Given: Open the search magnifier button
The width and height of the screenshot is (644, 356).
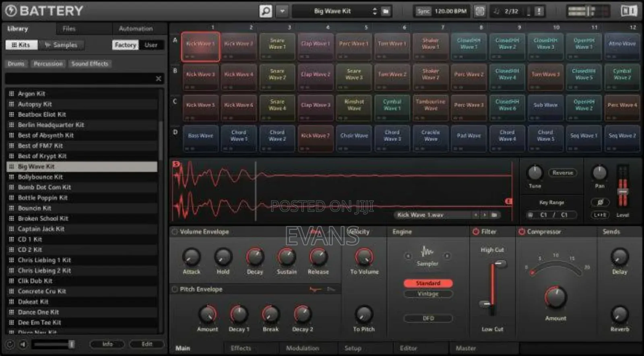Looking at the screenshot, I should [266, 11].
